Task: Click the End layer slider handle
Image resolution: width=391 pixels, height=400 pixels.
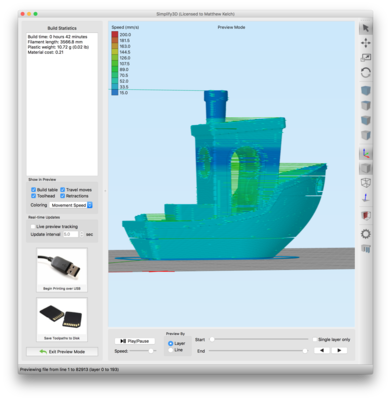Action: pos(305,351)
